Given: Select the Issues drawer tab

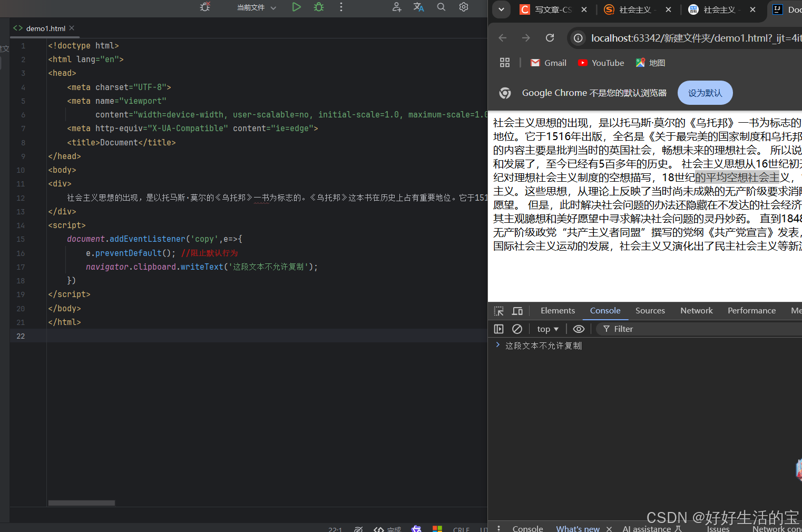Looking at the screenshot, I should click(x=718, y=528).
